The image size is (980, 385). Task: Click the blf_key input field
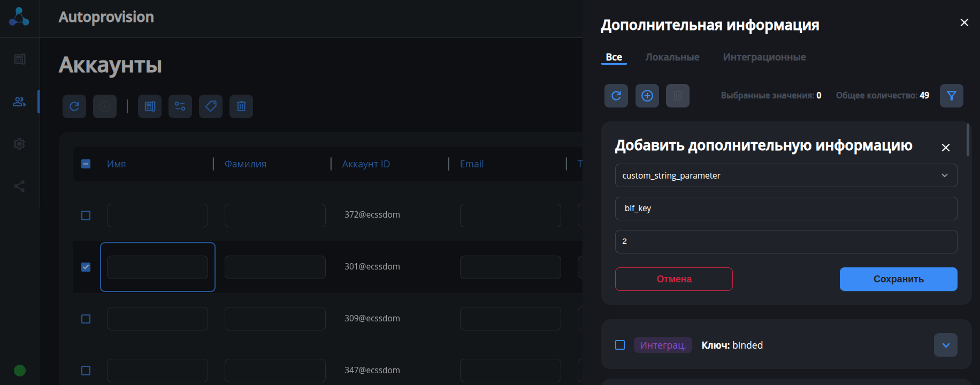click(786, 209)
